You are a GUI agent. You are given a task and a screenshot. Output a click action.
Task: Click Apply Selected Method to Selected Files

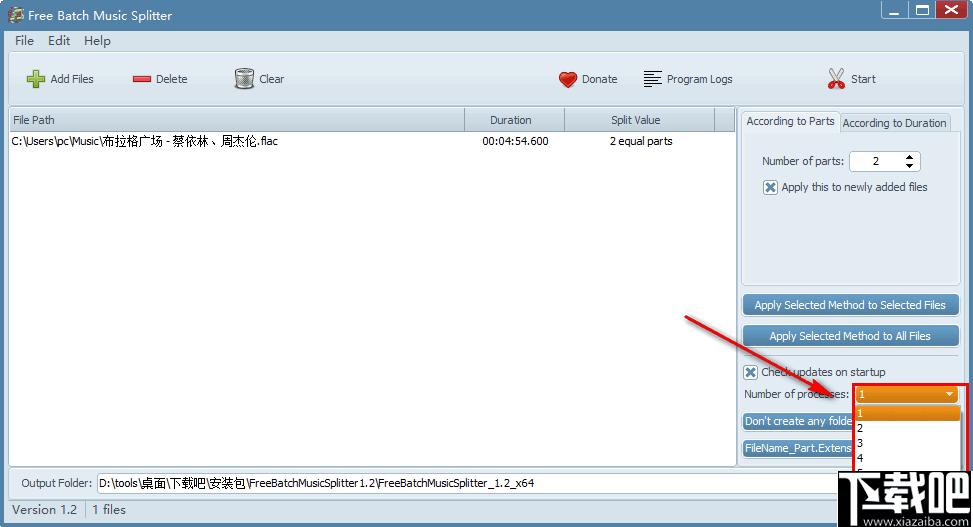click(x=850, y=305)
